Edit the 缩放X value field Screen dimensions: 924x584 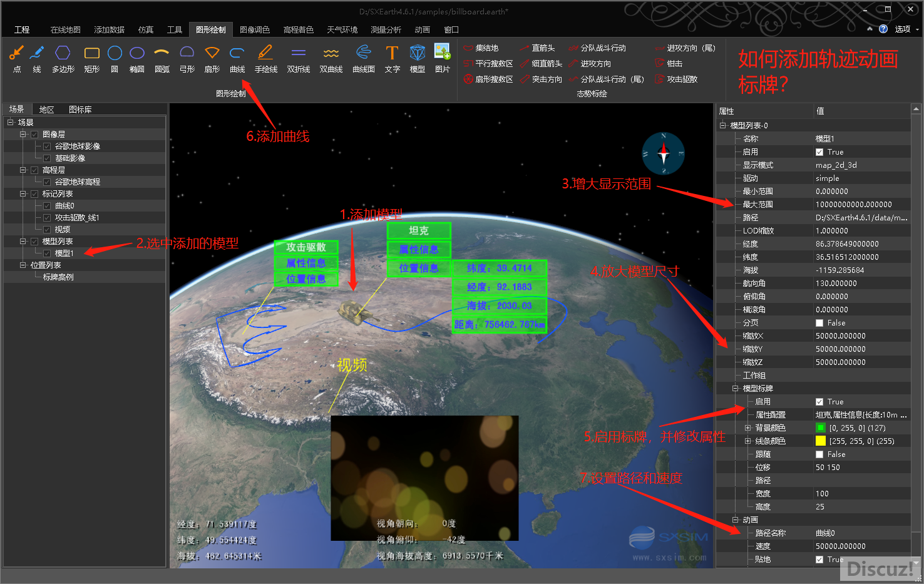click(862, 336)
